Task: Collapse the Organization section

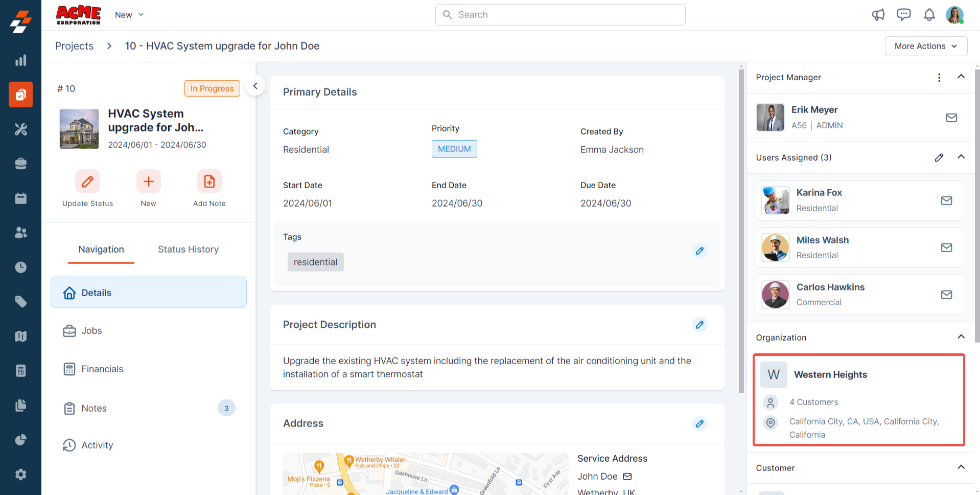Action: click(x=961, y=337)
